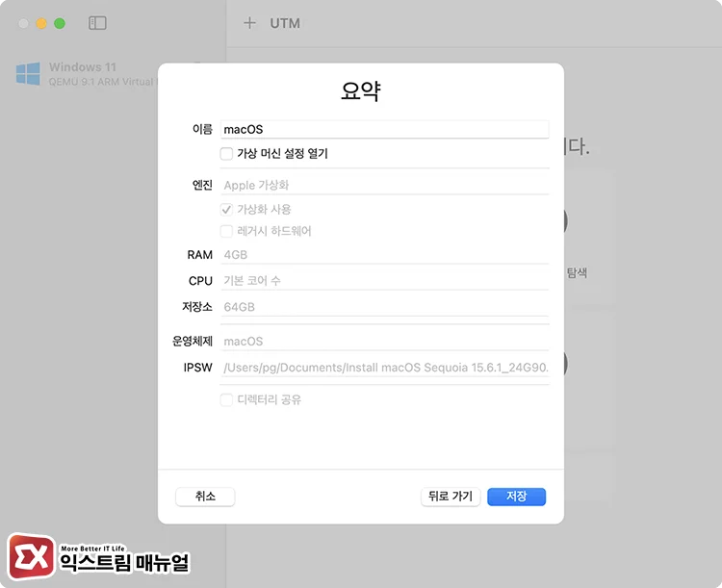This screenshot has width=722, height=588.
Task: Click the RAM field showing 4GB
Action: pyautogui.click(x=384, y=255)
